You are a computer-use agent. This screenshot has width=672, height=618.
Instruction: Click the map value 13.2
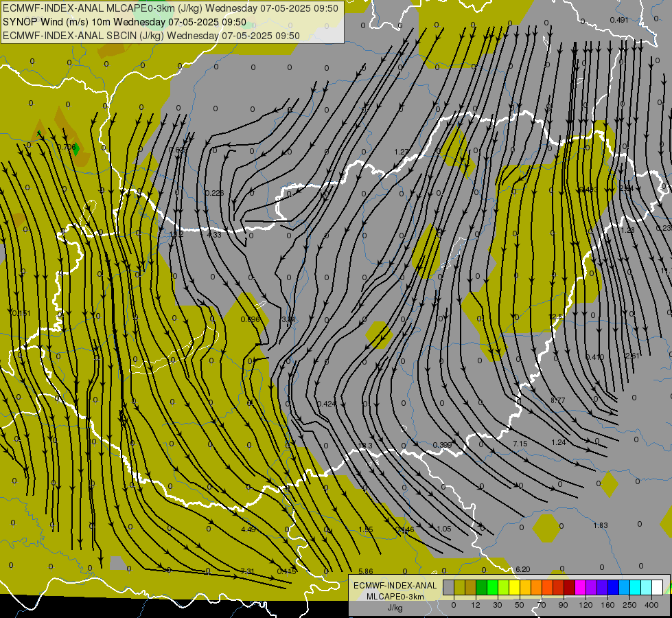click(176, 235)
